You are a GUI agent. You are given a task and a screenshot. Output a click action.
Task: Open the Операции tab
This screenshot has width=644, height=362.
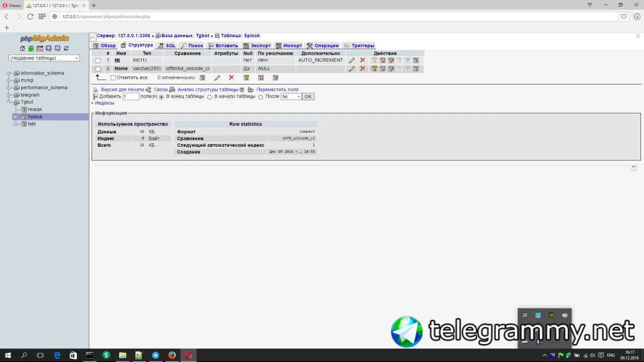(x=323, y=46)
